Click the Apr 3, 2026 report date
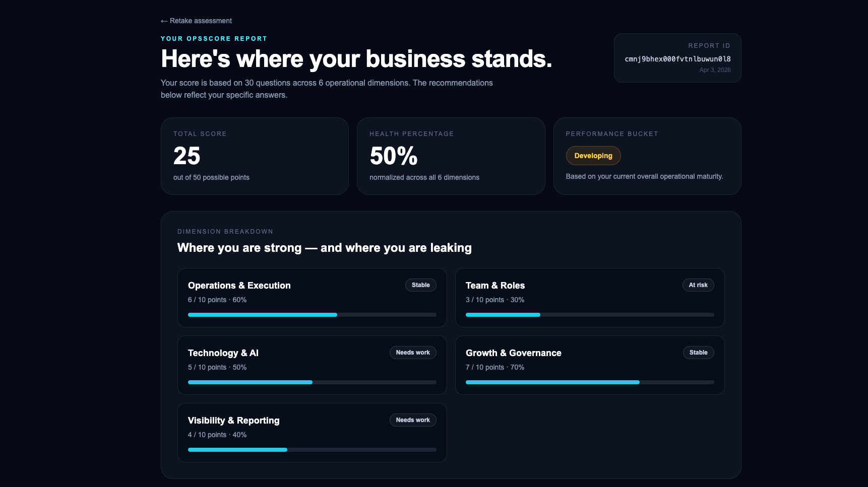Screen dimensions: 868x487 [x=715, y=70]
